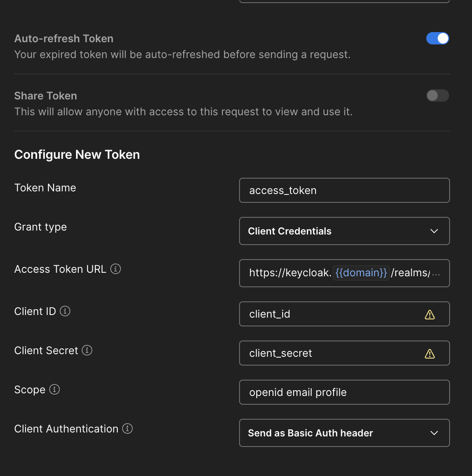Click the client_id text in Client ID field
This screenshot has height=476, width=472.
click(x=270, y=314)
